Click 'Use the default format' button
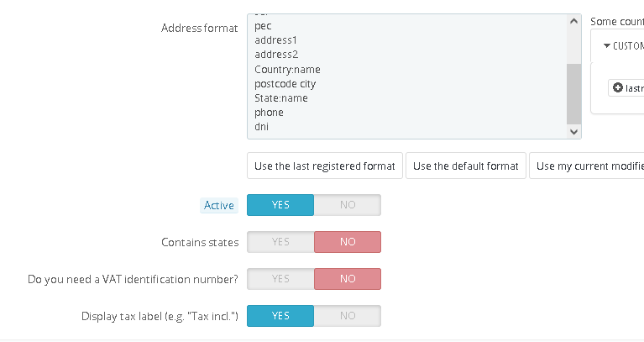Viewport: 644px width, 342px height. pyautogui.click(x=466, y=166)
